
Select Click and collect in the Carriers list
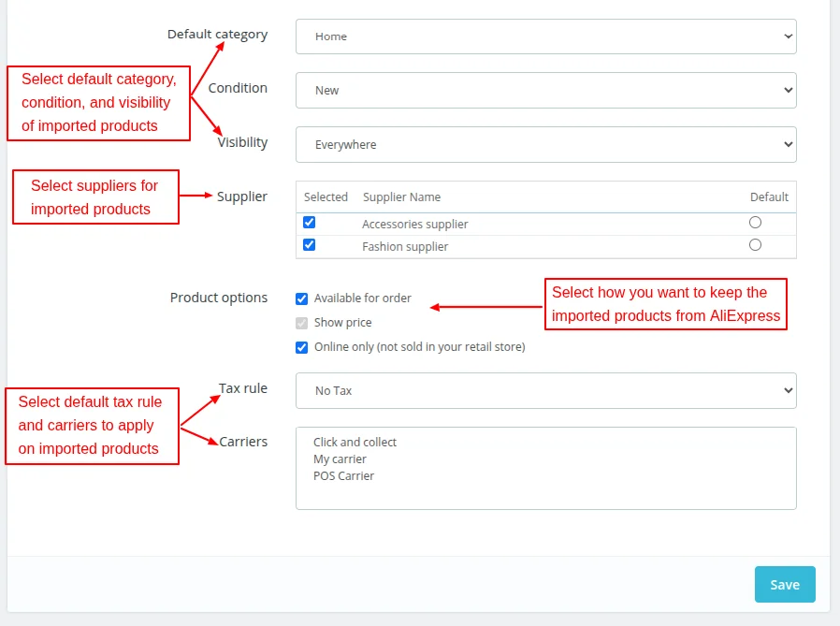(355, 442)
